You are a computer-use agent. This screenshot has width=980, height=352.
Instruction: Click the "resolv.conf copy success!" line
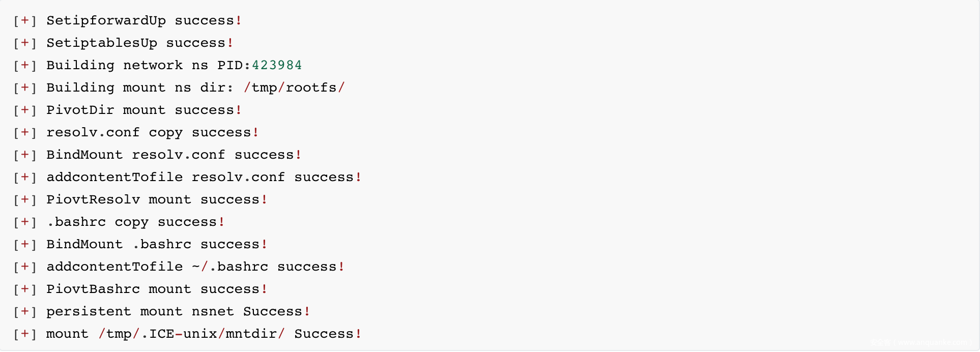(x=153, y=133)
